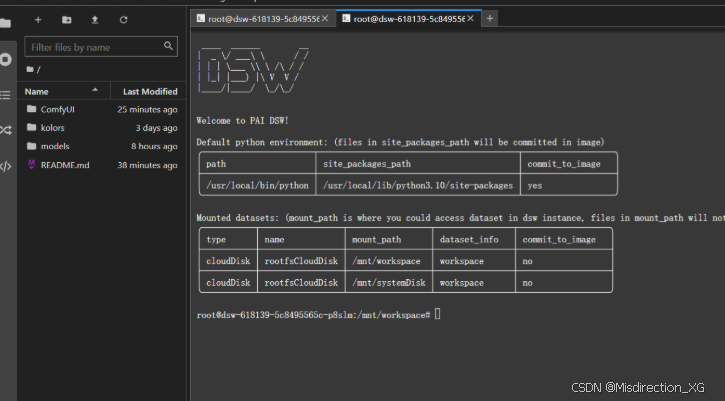This screenshot has height=401, width=725.
Task: Click the new launcher plus icon
Action: click(x=38, y=20)
